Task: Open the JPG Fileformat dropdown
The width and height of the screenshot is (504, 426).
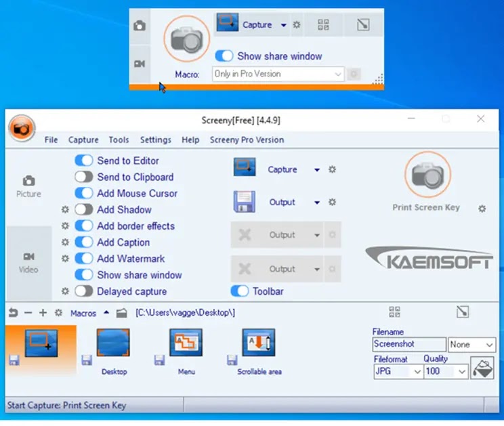Action: point(398,372)
